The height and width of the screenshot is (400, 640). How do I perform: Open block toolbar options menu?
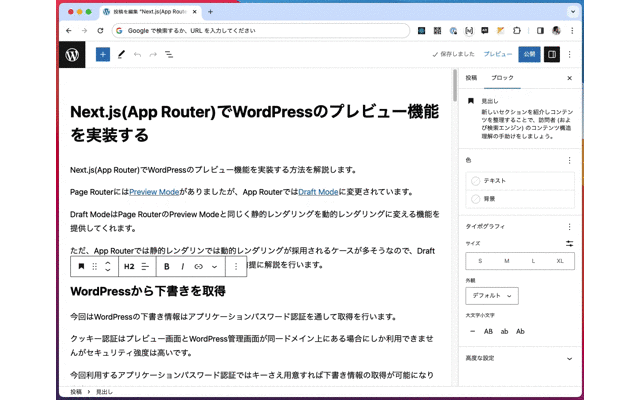pyautogui.click(x=236, y=267)
